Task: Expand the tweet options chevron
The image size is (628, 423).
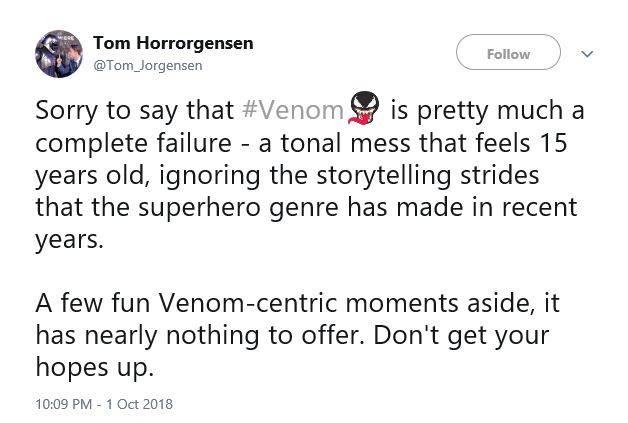Action: tap(586, 54)
